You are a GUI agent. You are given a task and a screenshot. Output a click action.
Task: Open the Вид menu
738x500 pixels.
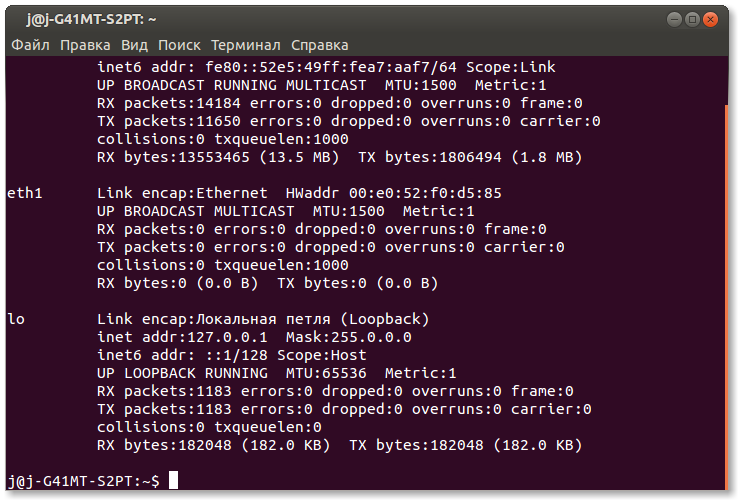(x=134, y=45)
